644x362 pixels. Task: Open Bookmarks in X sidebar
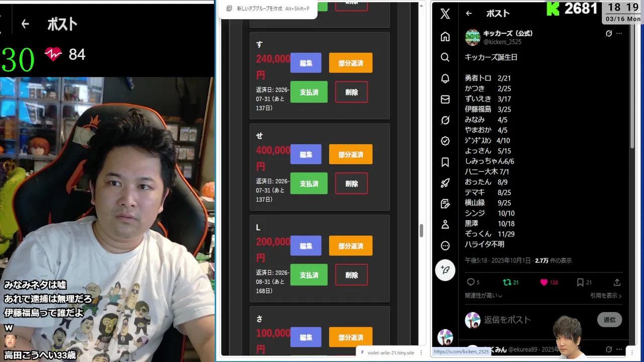tap(445, 162)
